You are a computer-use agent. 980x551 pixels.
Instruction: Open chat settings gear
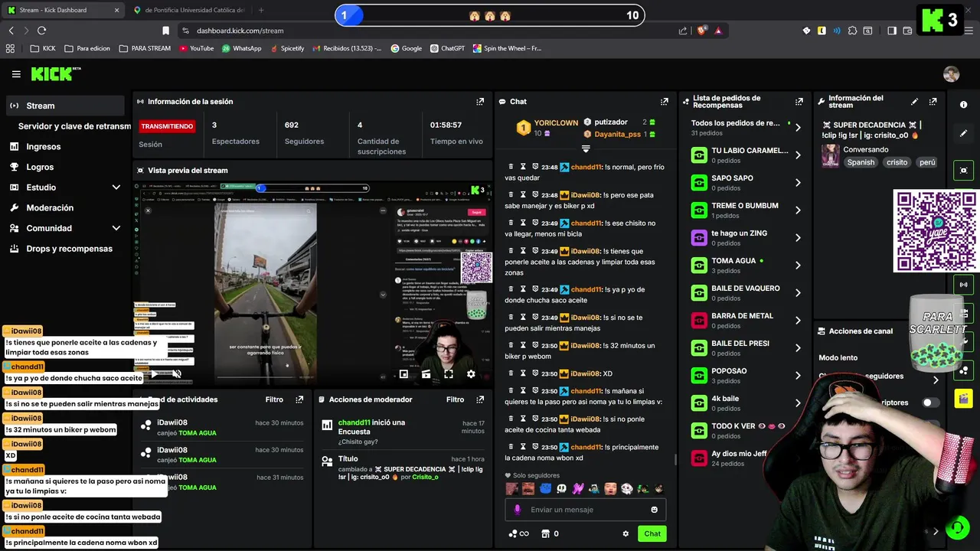626,534
